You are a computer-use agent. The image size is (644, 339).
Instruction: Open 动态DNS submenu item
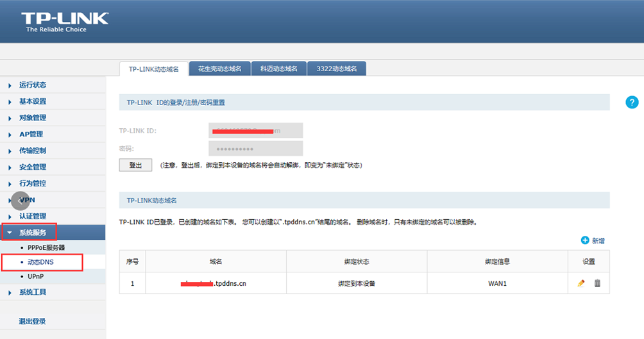(40, 262)
